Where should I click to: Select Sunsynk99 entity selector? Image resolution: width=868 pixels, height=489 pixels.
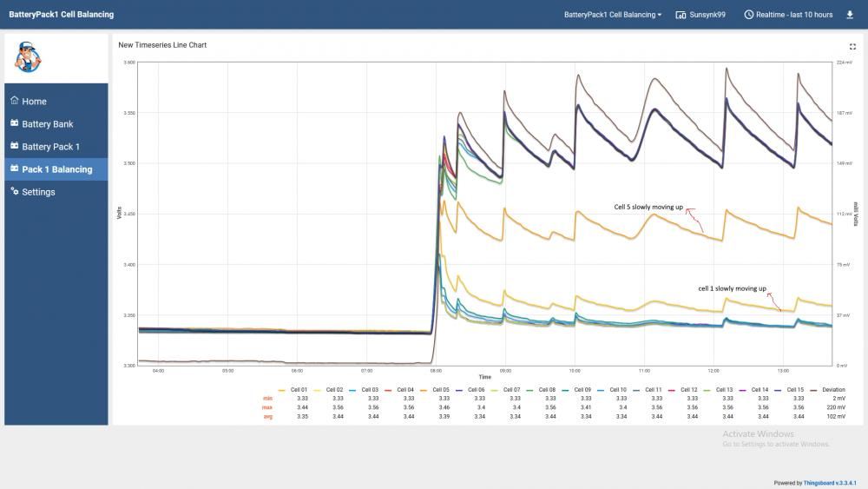click(x=700, y=15)
